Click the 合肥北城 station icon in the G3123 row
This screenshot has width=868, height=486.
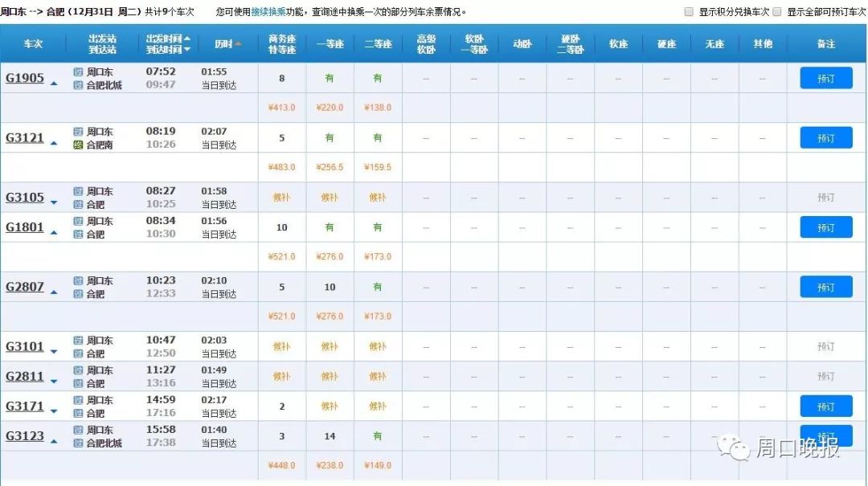coord(78,443)
